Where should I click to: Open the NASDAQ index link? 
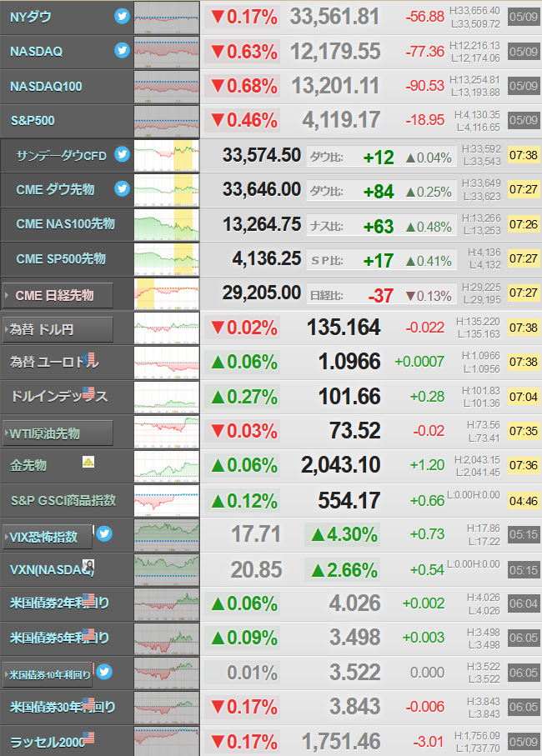pyautogui.click(x=36, y=52)
